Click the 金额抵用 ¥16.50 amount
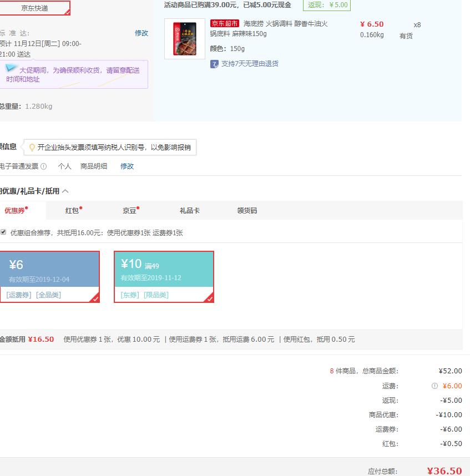The width and height of the screenshot is (470, 476). click(41, 340)
